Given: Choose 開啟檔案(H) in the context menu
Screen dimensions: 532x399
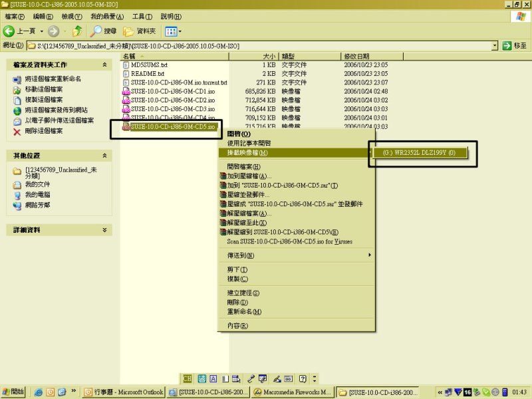Looking at the screenshot, I should (x=296, y=167).
